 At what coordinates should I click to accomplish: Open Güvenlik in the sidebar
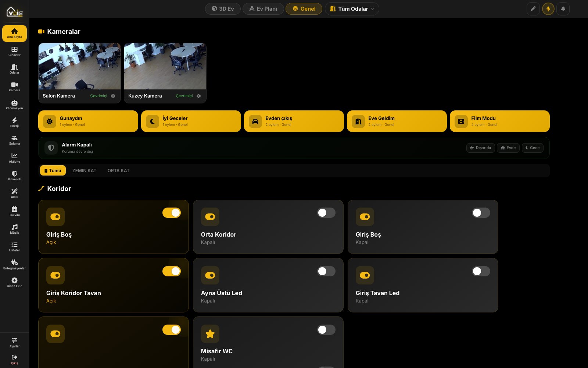(14, 176)
